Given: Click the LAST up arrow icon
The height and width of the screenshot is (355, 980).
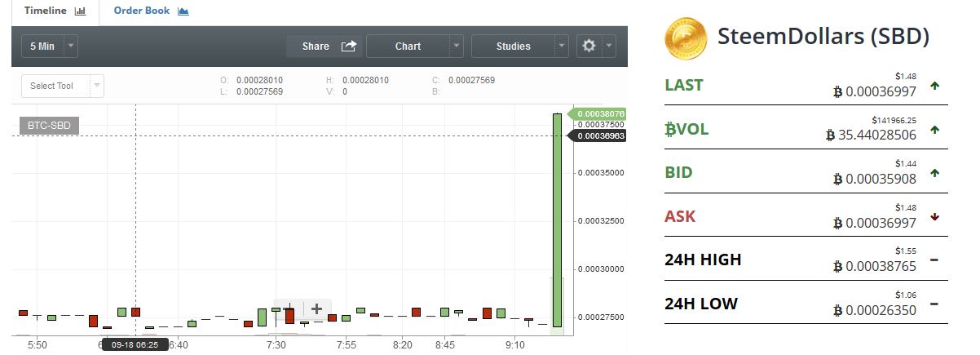Looking at the screenshot, I should tap(934, 85).
